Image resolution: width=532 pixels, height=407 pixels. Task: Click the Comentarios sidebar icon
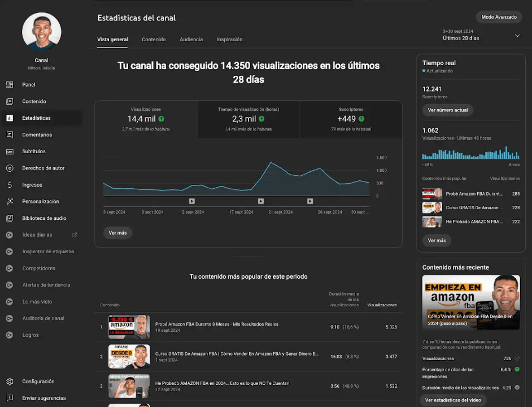pyautogui.click(x=10, y=135)
